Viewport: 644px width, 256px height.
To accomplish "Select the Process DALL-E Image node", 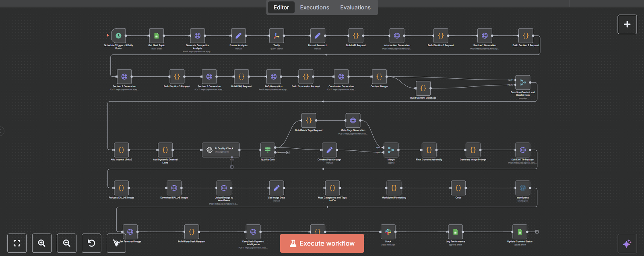I will click(x=122, y=188).
